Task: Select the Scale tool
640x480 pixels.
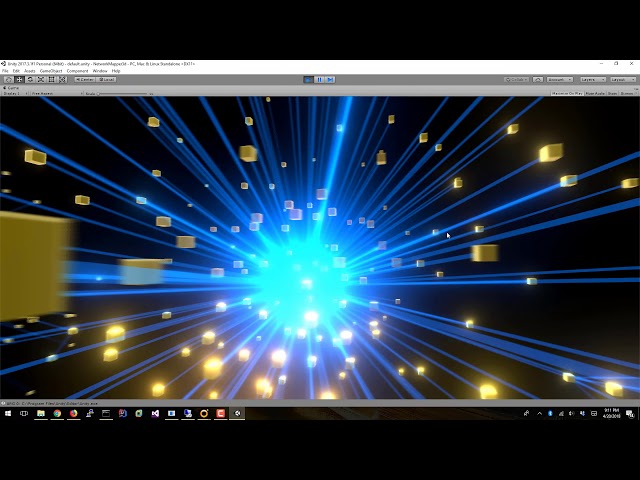Action: click(41, 80)
